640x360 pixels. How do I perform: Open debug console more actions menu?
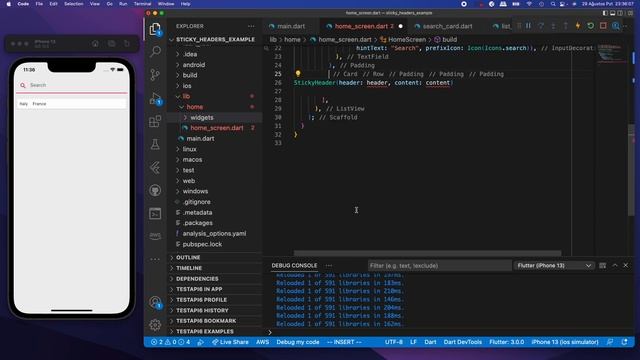tap(329, 266)
